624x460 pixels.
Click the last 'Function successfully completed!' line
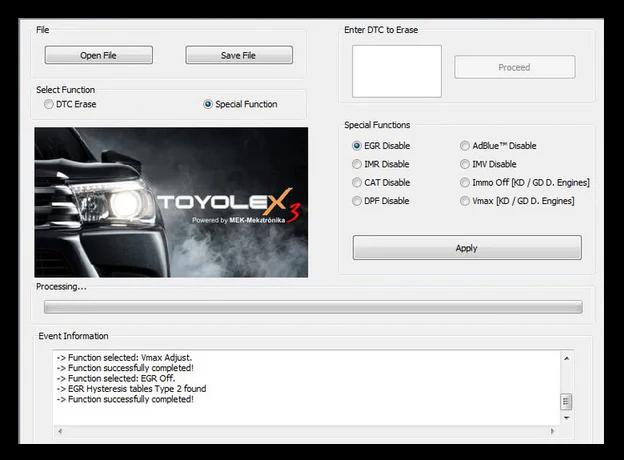125,399
